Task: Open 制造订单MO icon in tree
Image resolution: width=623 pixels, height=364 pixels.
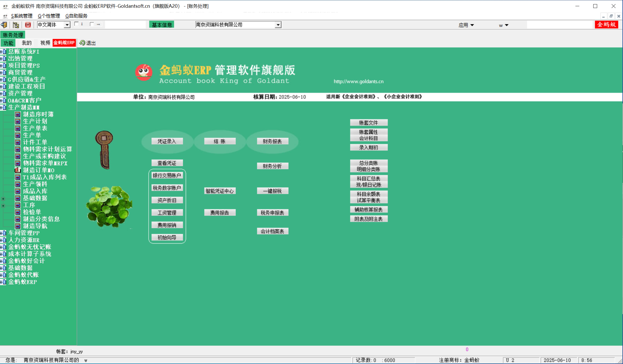Action: pos(18,170)
